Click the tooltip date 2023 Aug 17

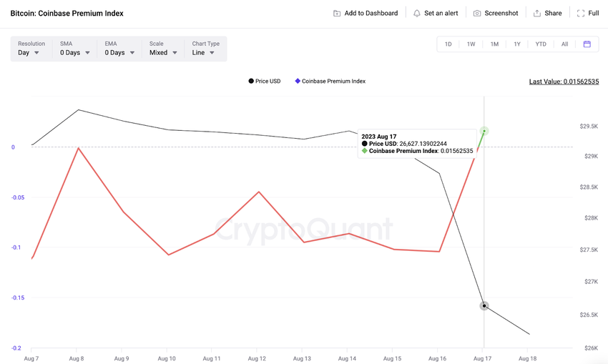(x=379, y=137)
